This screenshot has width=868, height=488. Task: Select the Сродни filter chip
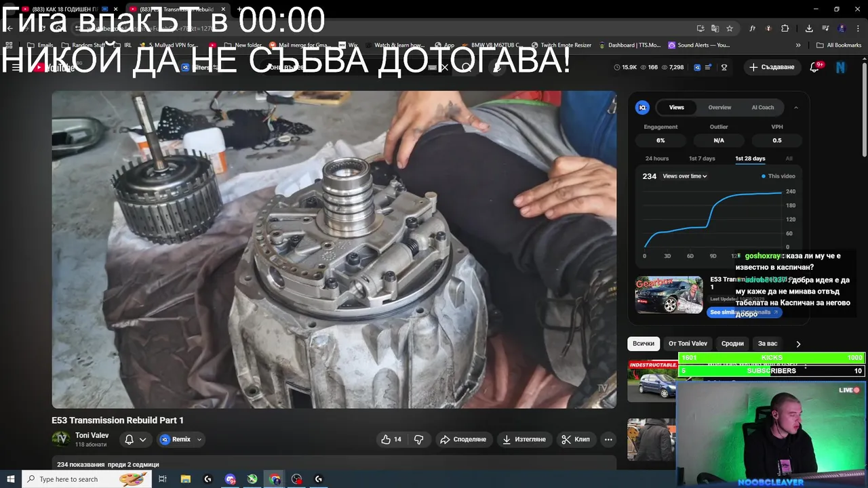pyautogui.click(x=732, y=344)
